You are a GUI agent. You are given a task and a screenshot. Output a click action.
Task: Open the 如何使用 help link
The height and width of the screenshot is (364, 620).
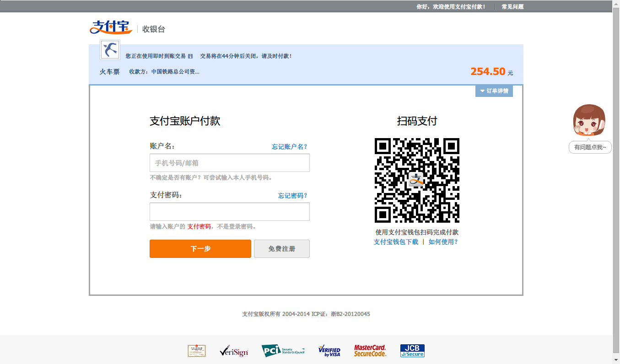[443, 242]
